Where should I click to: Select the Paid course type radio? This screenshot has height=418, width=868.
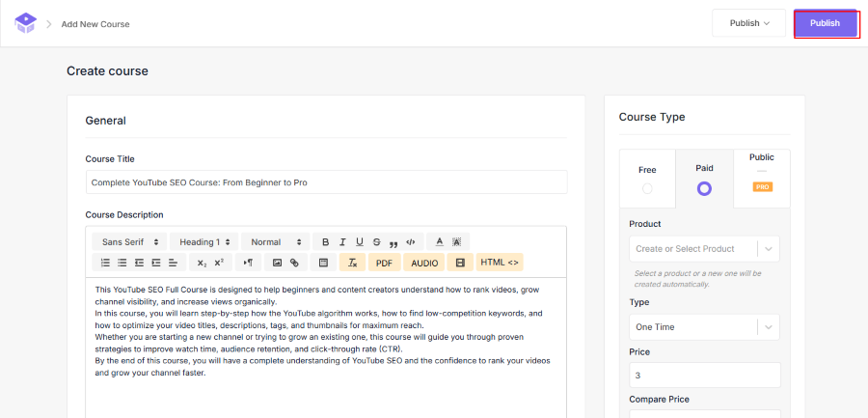coord(704,189)
